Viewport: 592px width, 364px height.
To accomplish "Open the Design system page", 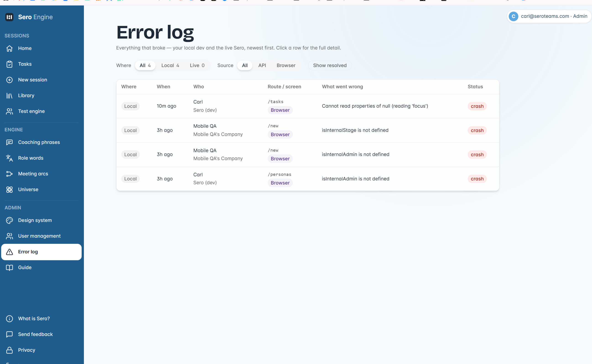I will (x=42, y=220).
